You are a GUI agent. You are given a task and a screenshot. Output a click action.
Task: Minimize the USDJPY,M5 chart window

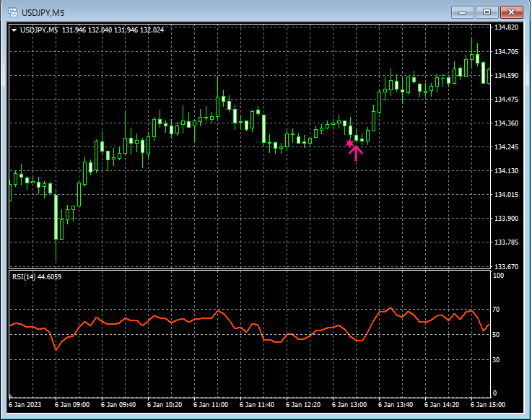pos(463,12)
